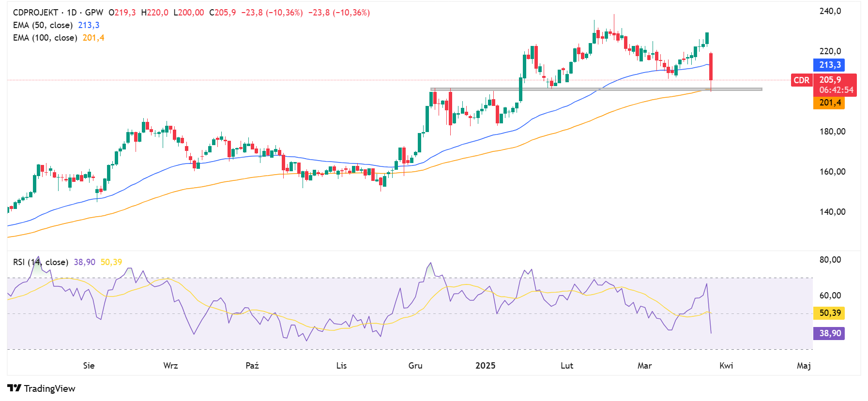Click the Gru month label

coord(415,366)
